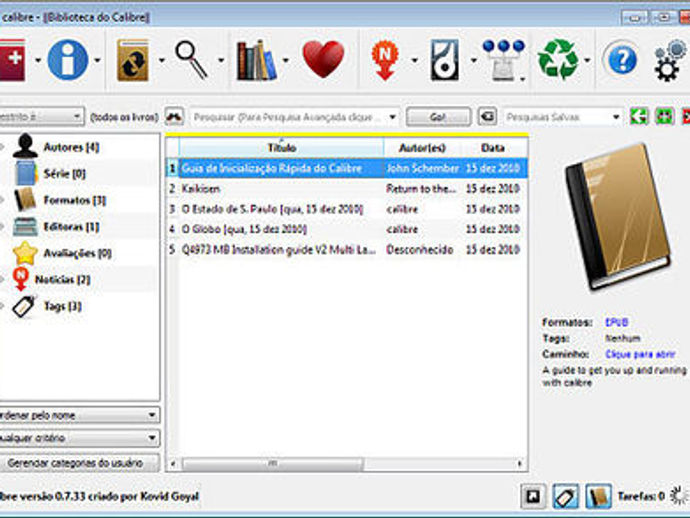Screen dimensions: 690x518
Task: Click the green recycle Remove books icon
Action: pos(558,59)
